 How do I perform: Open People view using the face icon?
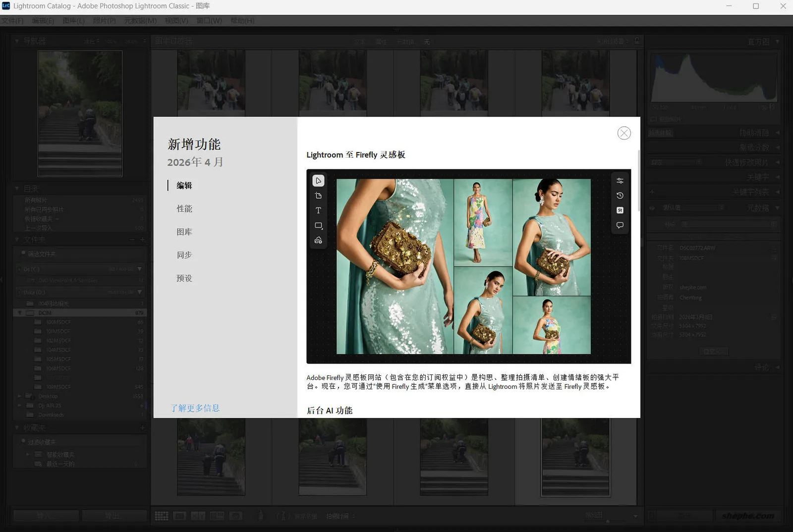click(235, 516)
